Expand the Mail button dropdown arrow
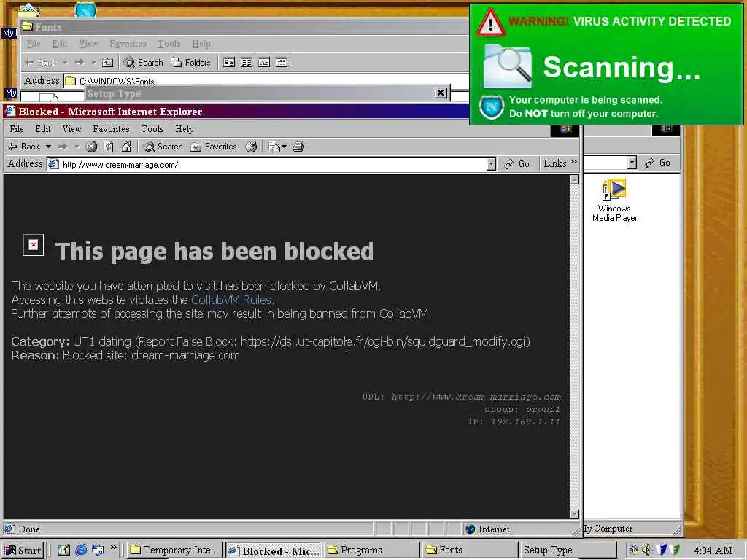The width and height of the screenshot is (747, 560). point(284,147)
